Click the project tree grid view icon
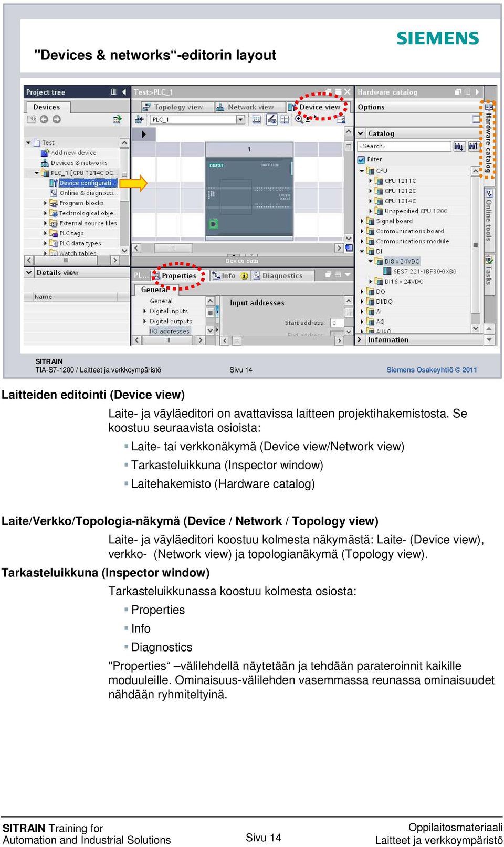Viewport: 504px width, 847px height. pyautogui.click(x=117, y=119)
